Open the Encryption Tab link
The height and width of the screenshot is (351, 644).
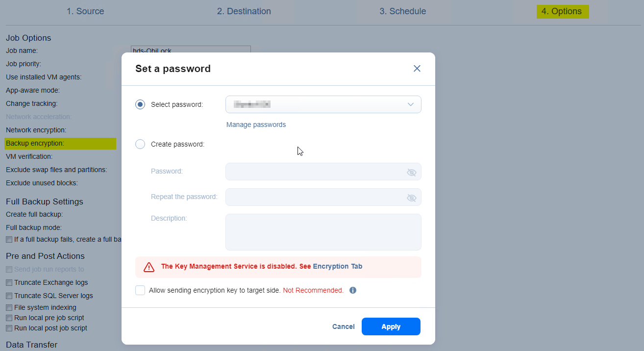[338, 266]
